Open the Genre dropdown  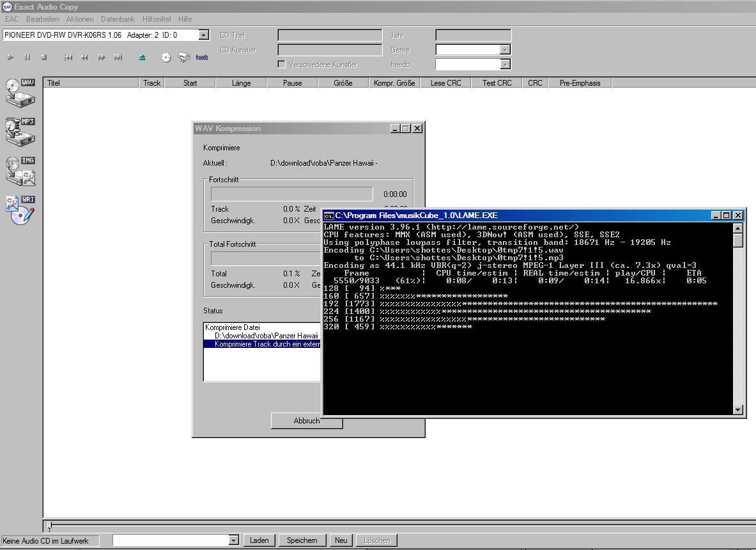505,50
